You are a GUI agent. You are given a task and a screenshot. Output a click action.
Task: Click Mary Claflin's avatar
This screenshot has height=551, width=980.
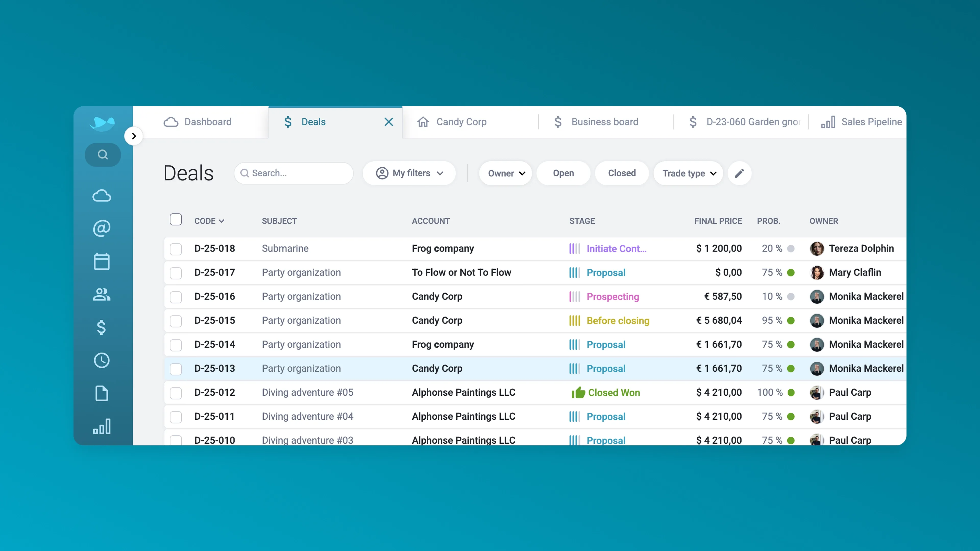point(817,273)
